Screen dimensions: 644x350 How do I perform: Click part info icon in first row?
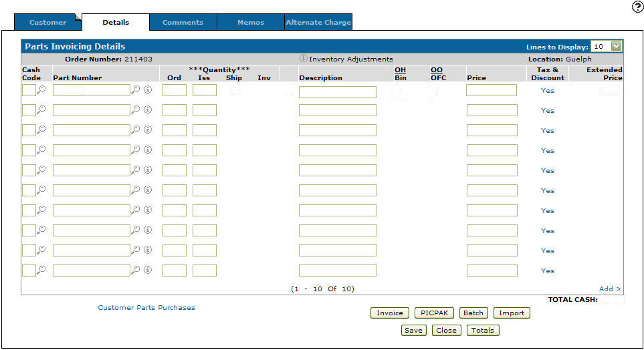coord(148,90)
